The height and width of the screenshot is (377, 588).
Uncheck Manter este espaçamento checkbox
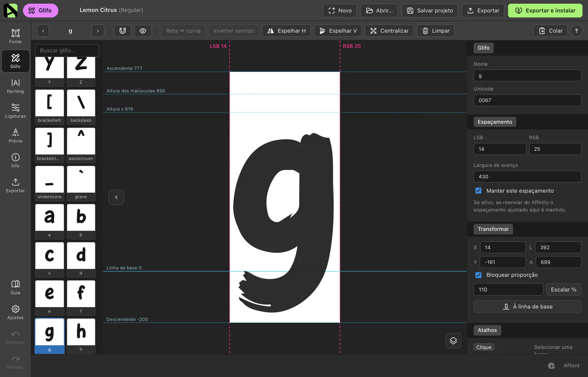pyautogui.click(x=478, y=191)
